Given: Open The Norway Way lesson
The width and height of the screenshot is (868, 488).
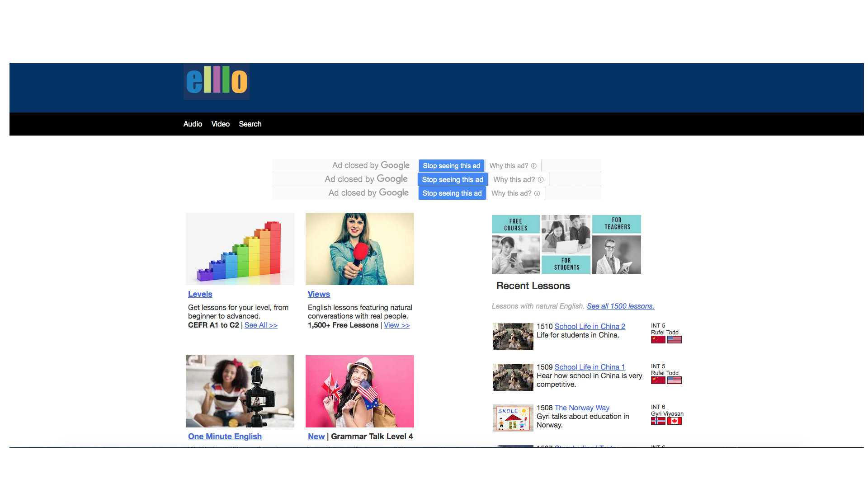Looking at the screenshot, I should pyautogui.click(x=582, y=408).
